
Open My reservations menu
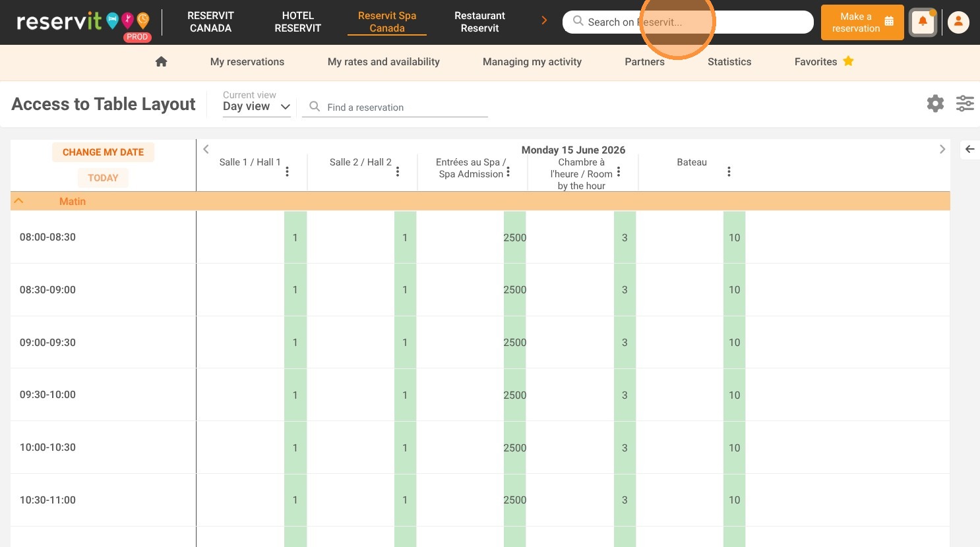click(247, 61)
